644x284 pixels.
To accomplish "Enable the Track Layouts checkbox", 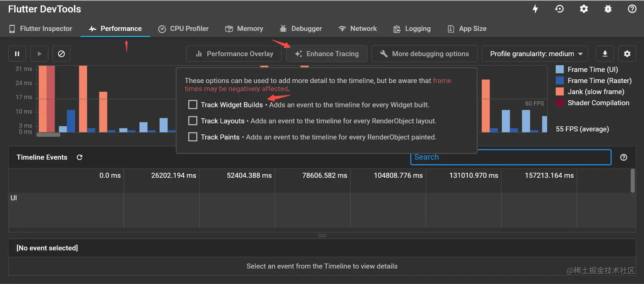I will click(193, 121).
